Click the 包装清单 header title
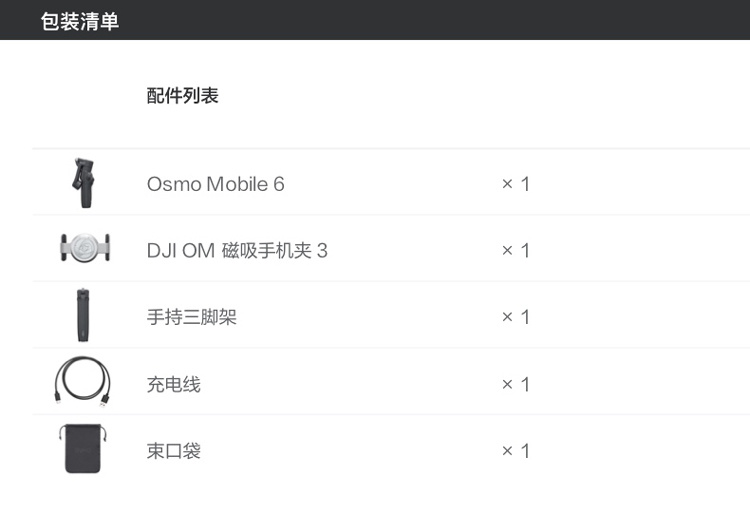 pyautogui.click(x=80, y=21)
